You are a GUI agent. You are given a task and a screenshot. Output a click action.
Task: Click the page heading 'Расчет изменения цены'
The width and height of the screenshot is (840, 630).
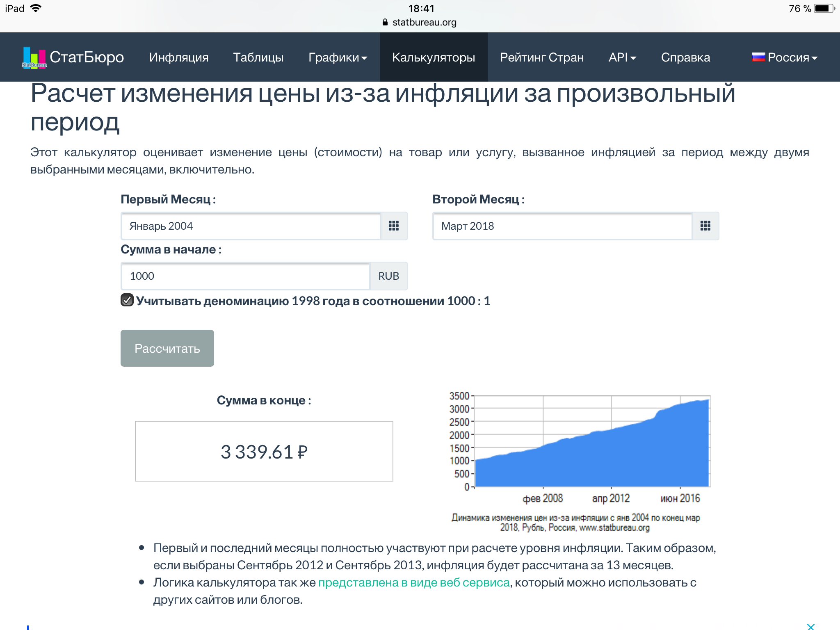pyautogui.click(x=383, y=107)
